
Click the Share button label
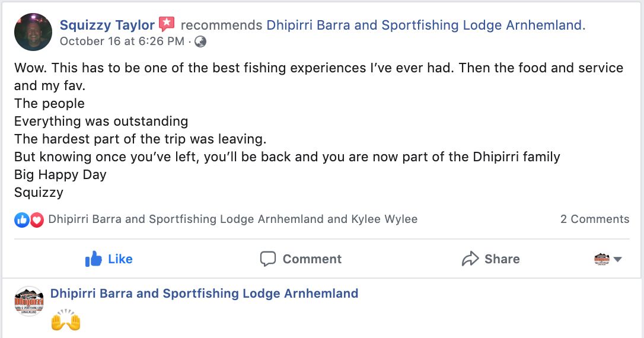[502, 259]
